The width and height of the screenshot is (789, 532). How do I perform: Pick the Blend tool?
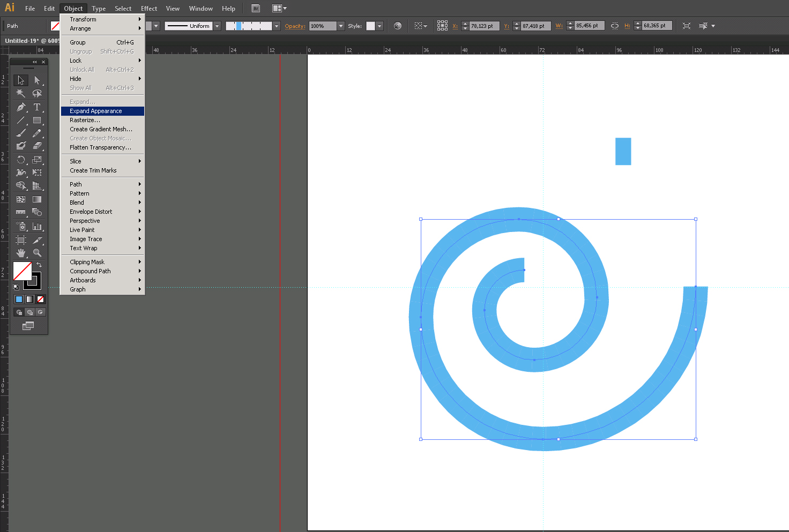coord(37,212)
